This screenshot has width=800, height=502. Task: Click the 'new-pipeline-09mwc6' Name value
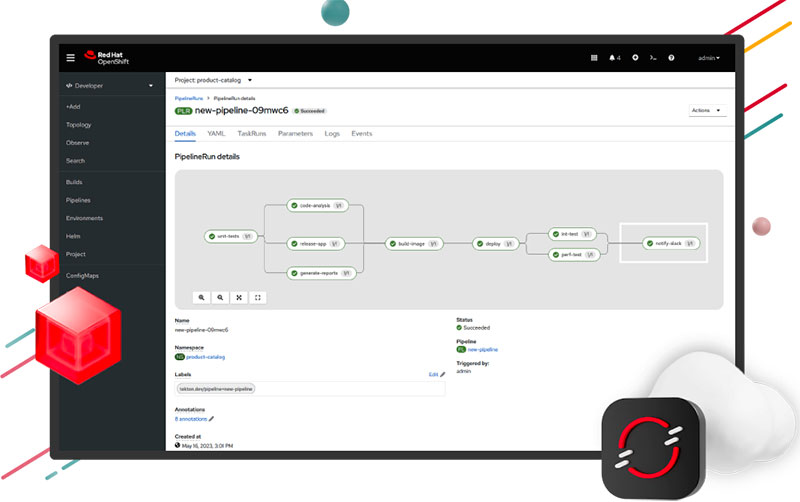click(x=202, y=330)
